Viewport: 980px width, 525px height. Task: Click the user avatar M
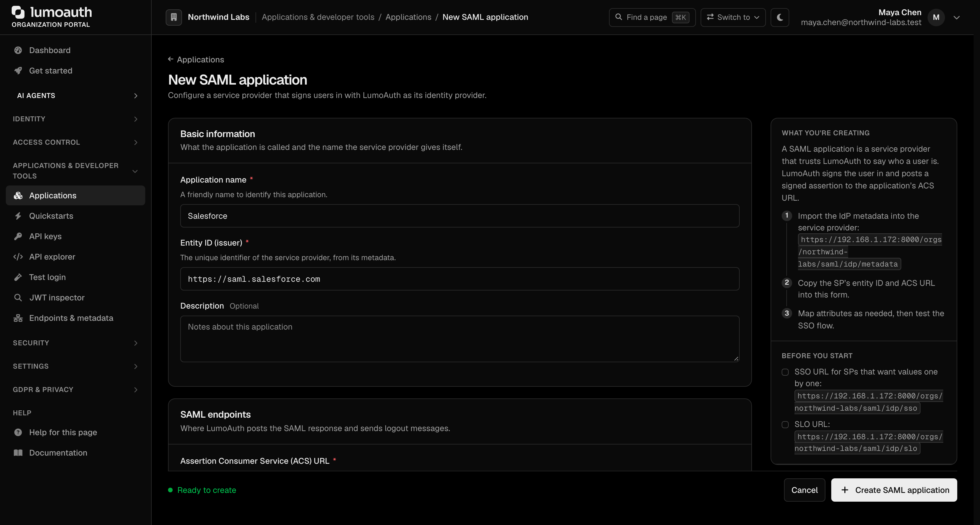[936, 17]
